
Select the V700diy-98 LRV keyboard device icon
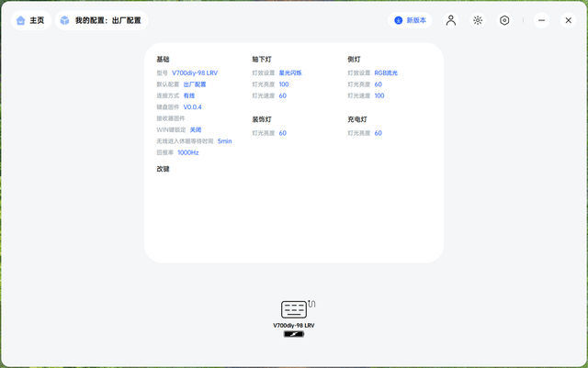pyautogui.click(x=294, y=310)
